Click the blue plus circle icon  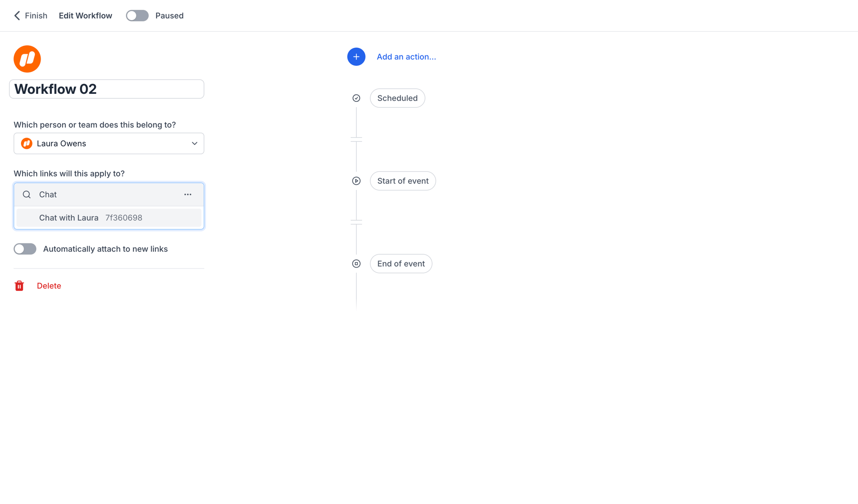pyautogui.click(x=356, y=57)
